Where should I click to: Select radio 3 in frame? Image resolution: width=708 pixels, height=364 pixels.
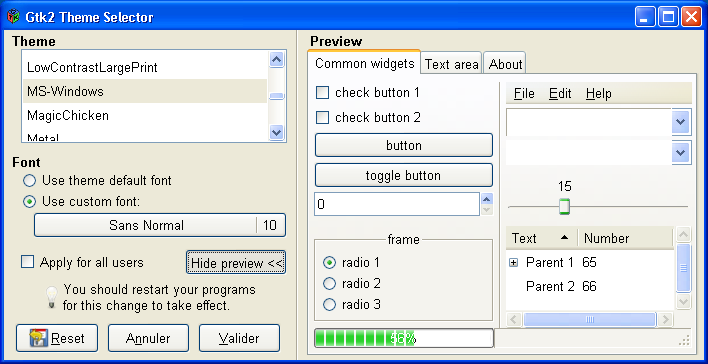(x=330, y=304)
